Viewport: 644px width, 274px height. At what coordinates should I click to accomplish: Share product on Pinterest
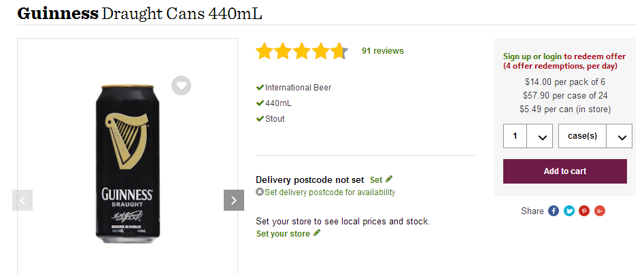tap(584, 211)
